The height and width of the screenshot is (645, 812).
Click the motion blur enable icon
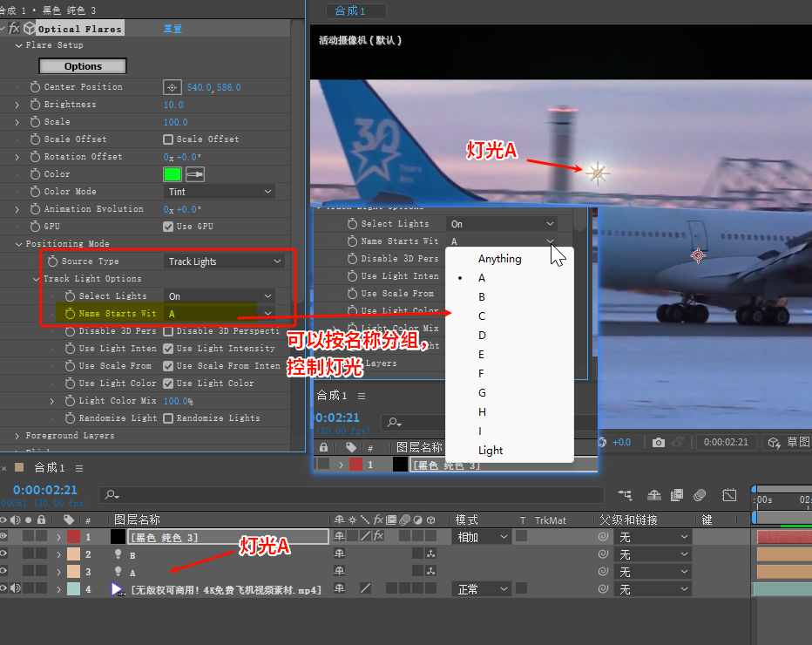(700, 495)
